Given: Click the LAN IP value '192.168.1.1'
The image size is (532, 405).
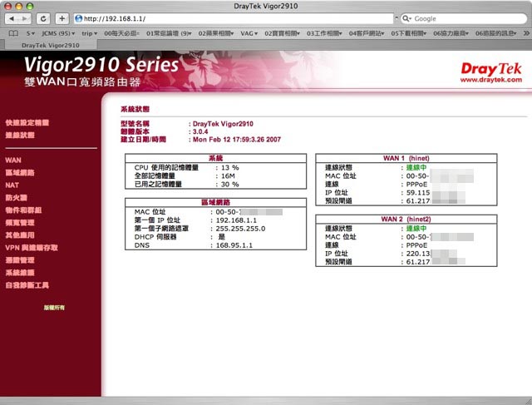Looking at the screenshot, I should pos(236,220).
